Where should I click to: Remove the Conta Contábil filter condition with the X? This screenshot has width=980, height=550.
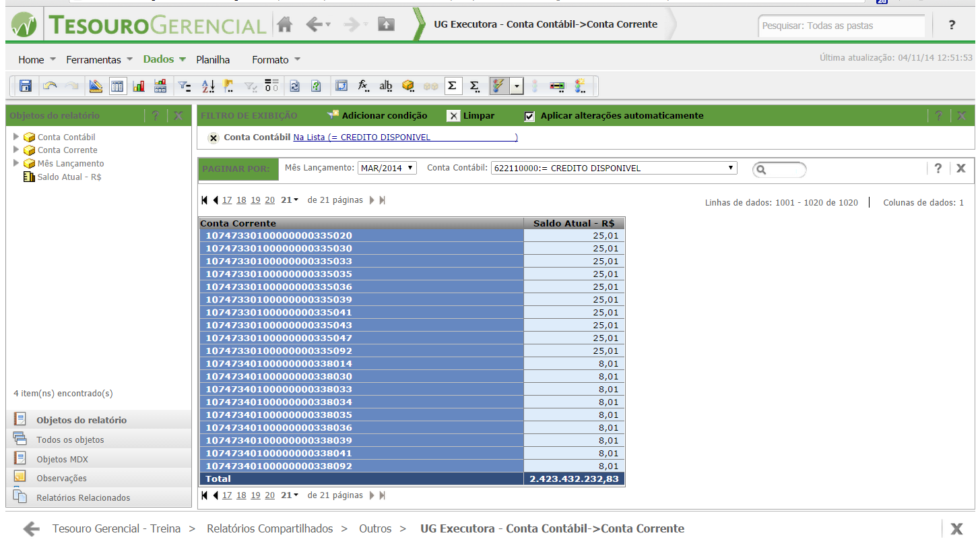pyautogui.click(x=214, y=137)
